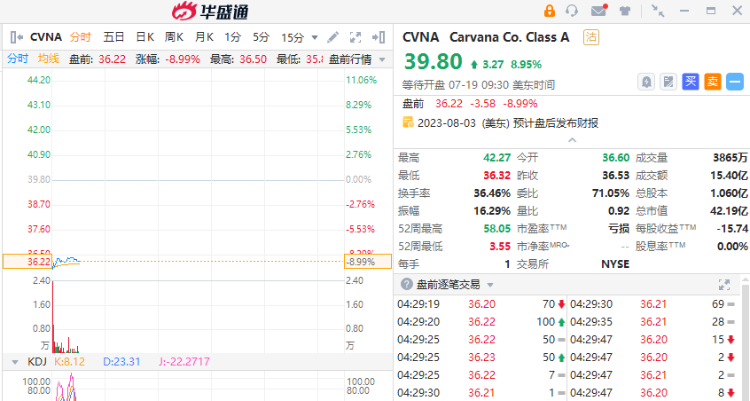Select the pencil drawing tool icon

(x=333, y=37)
